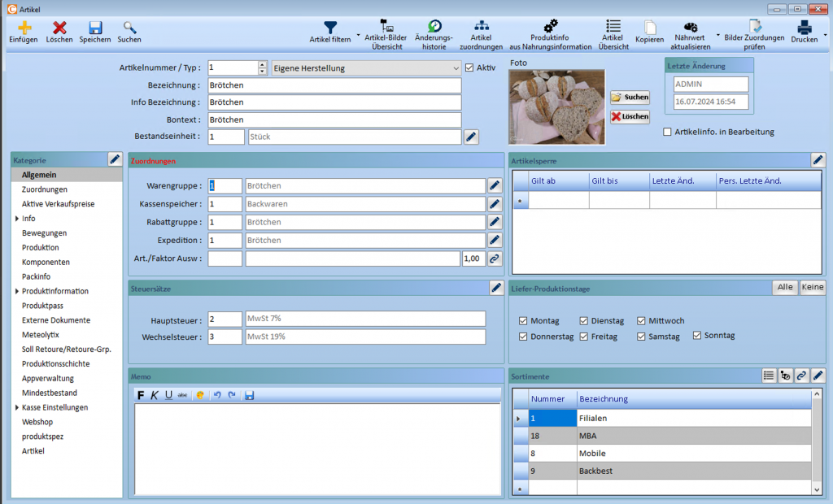Save article with Speichern disk icon
Viewport: 833px width, 504px height.
(95, 28)
